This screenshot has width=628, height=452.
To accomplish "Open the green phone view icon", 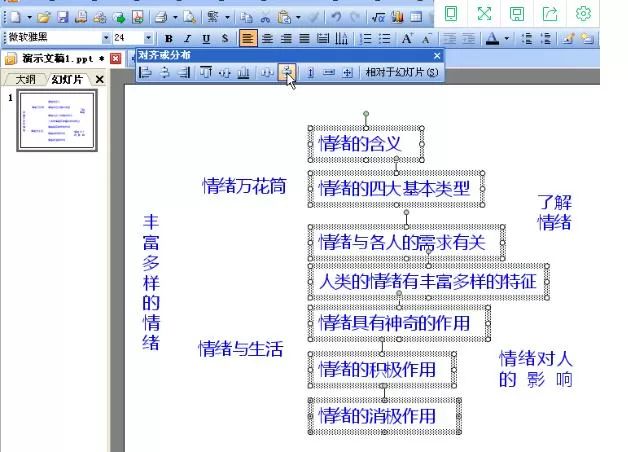I will (451, 14).
